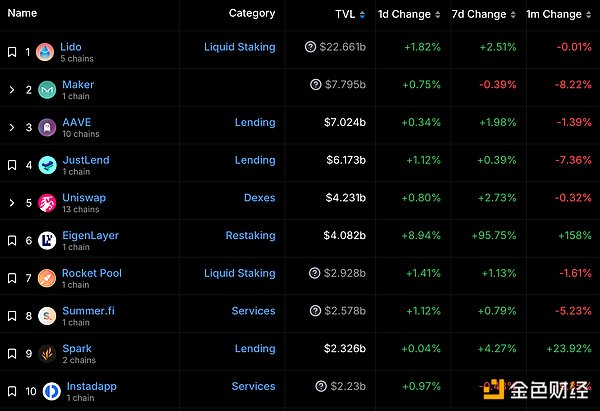600x411 pixels.
Task: Click the AAVE ghost logo icon
Action: 47,128
